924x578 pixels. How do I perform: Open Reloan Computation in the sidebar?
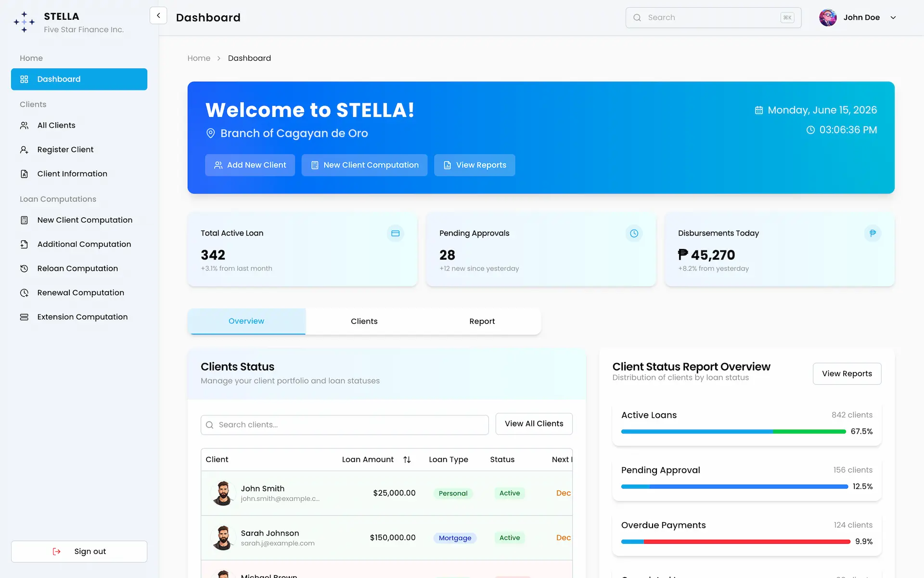tap(79, 268)
